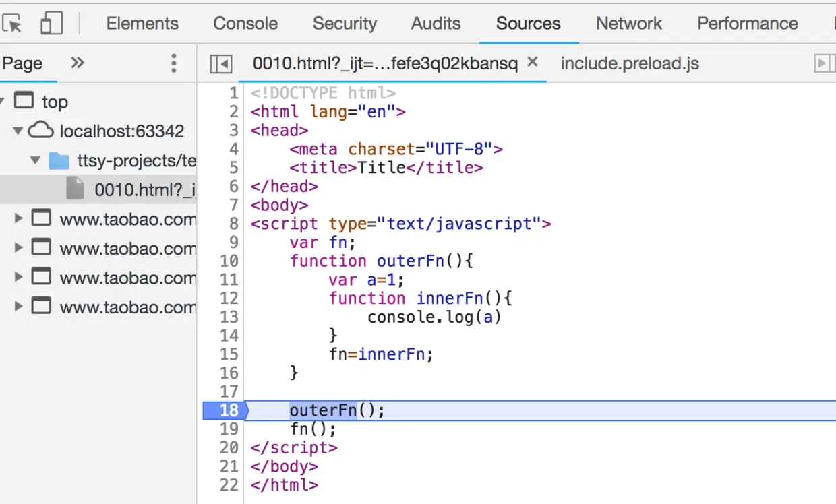Set breakpoint on line 11

pyautogui.click(x=229, y=280)
